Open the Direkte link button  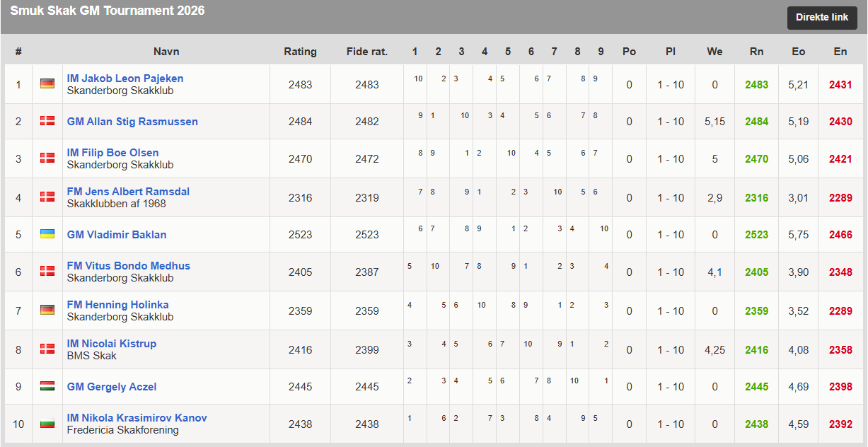[822, 18]
